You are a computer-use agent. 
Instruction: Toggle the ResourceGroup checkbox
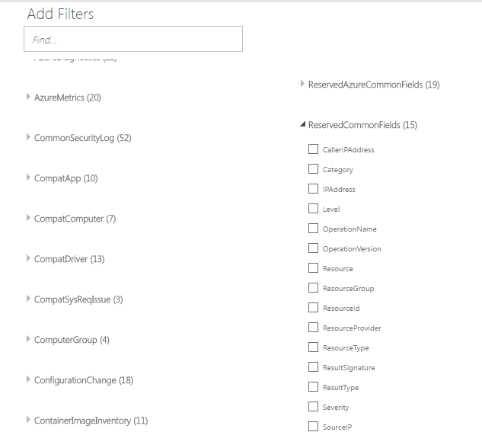[314, 288]
